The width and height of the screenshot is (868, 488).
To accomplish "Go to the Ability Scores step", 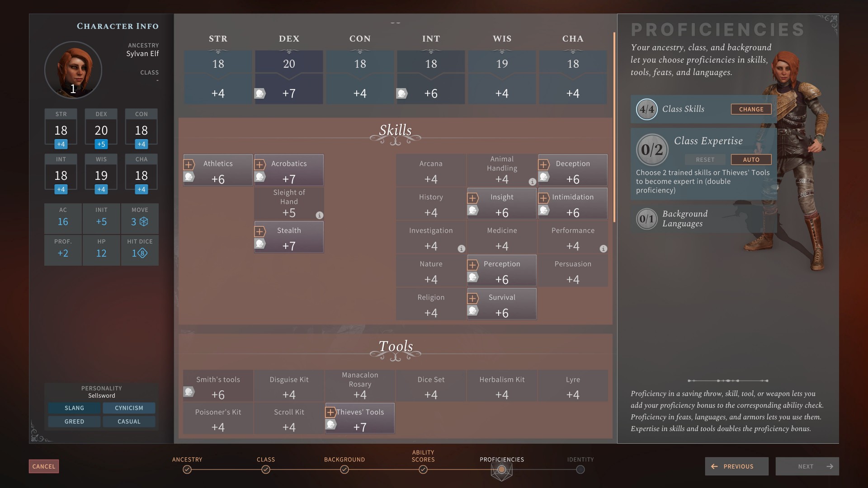I will [423, 469].
